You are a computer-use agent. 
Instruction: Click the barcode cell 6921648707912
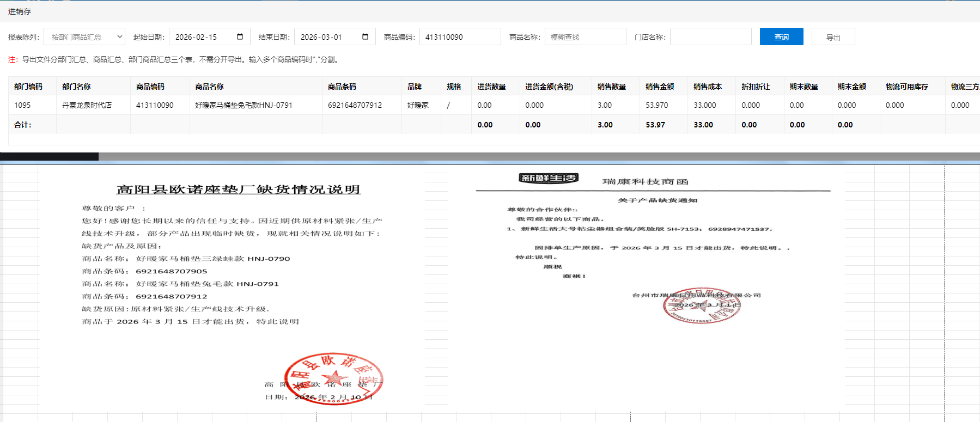click(x=355, y=105)
